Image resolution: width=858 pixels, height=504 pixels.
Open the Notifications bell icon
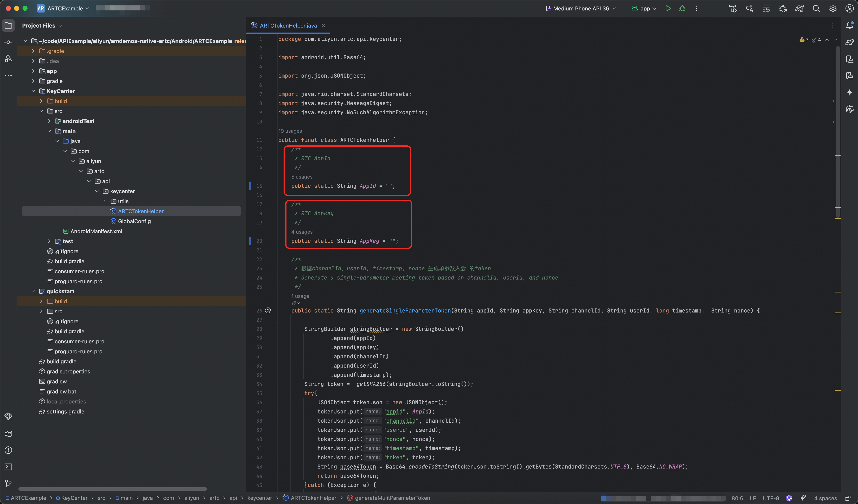click(x=849, y=25)
